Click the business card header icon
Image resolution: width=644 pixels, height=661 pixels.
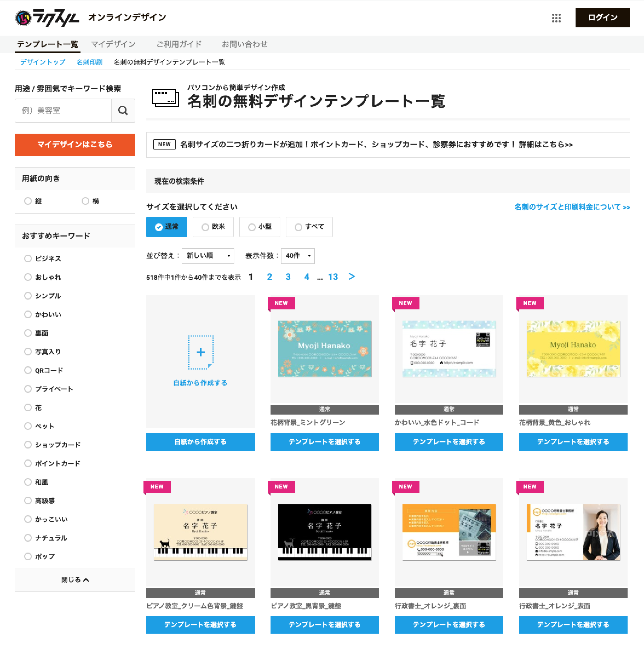click(x=165, y=98)
